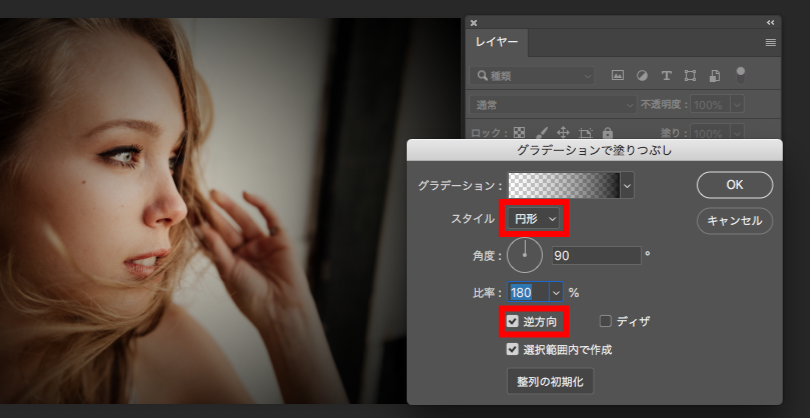Click the キャンセル button
Viewport: 810px width, 418px height.
[735, 221]
